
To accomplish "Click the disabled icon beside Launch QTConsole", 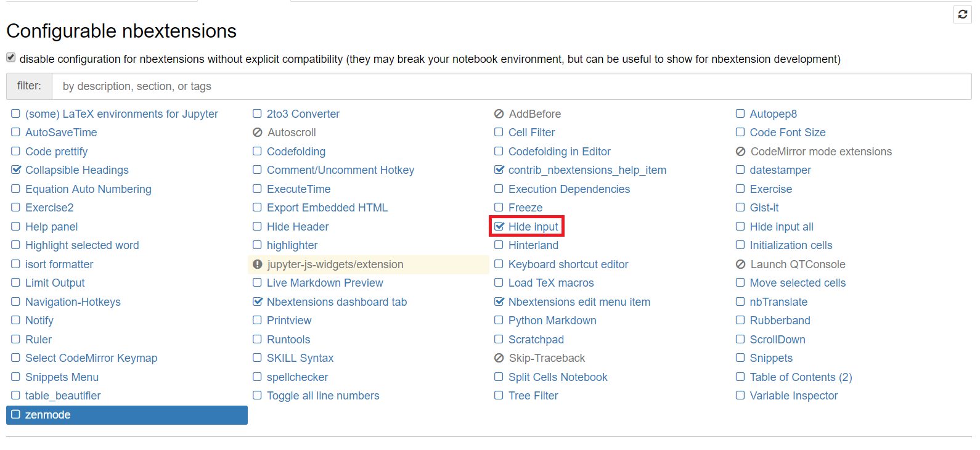I will [741, 264].
